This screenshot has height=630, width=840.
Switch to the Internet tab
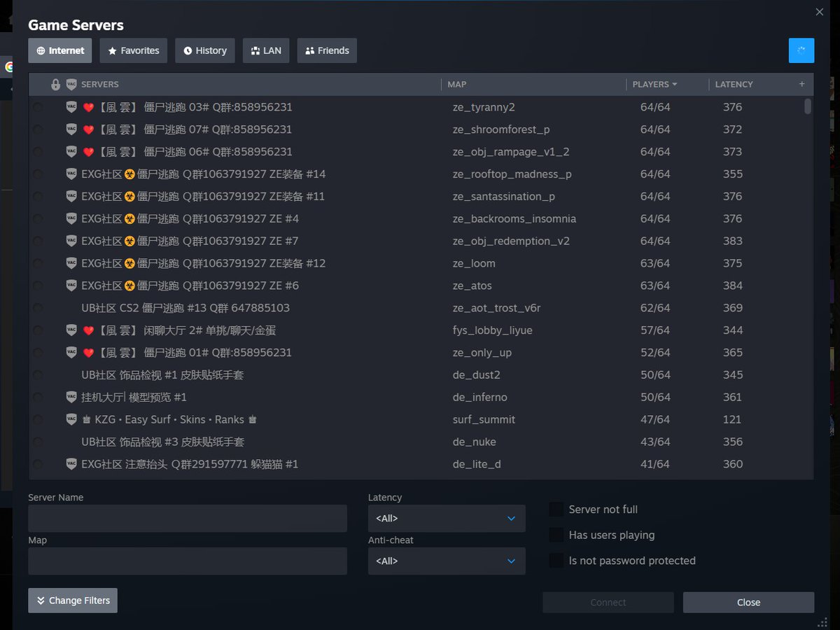pos(60,50)
